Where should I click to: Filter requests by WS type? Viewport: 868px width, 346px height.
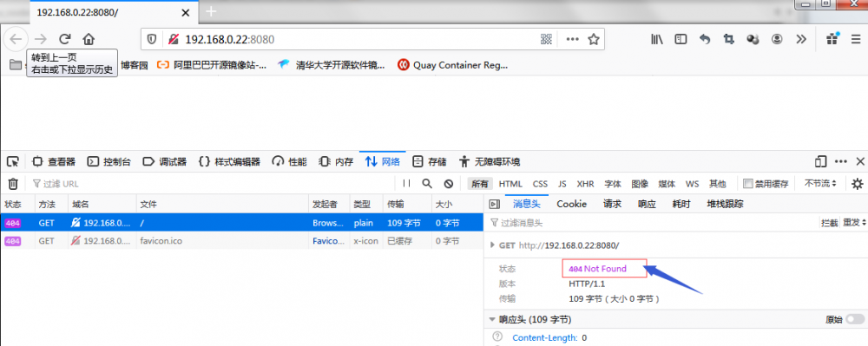pyautogui.click(x=692, y=184)
